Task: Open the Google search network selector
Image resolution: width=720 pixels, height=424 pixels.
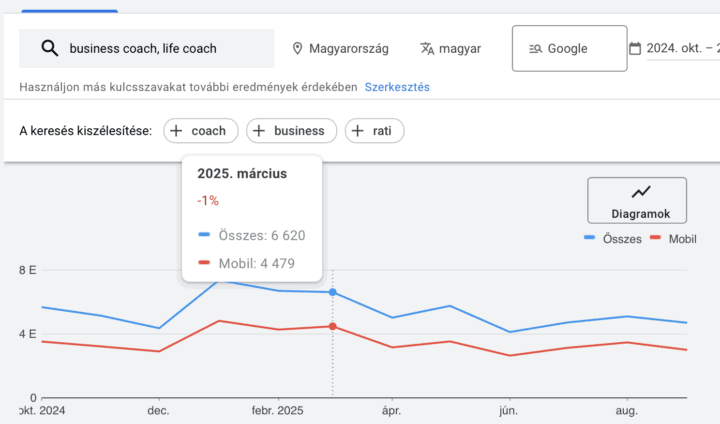Action: [x=569, y=48]
